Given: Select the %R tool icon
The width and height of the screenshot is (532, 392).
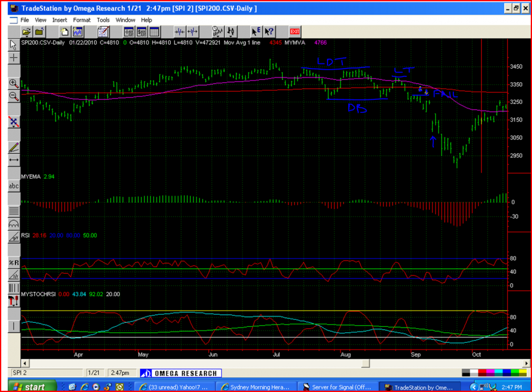Looking at the screenshot, I should tap(14, 263).
